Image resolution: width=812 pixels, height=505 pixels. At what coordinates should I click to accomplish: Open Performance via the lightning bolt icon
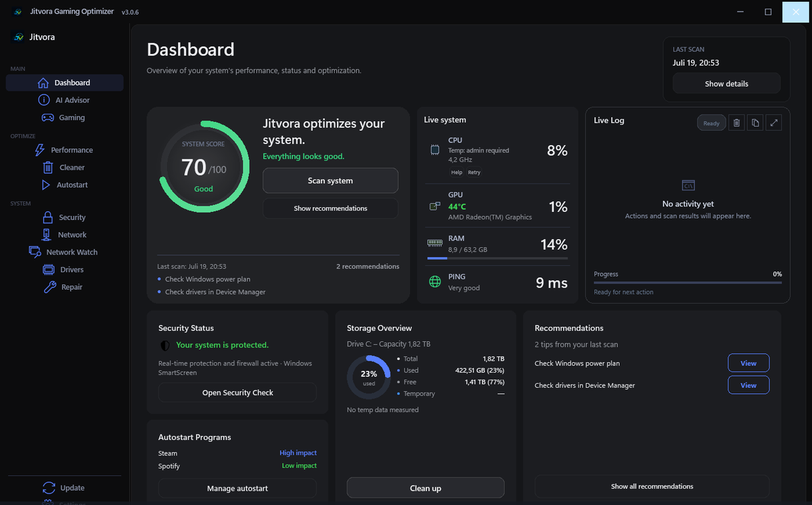[39, 150]
